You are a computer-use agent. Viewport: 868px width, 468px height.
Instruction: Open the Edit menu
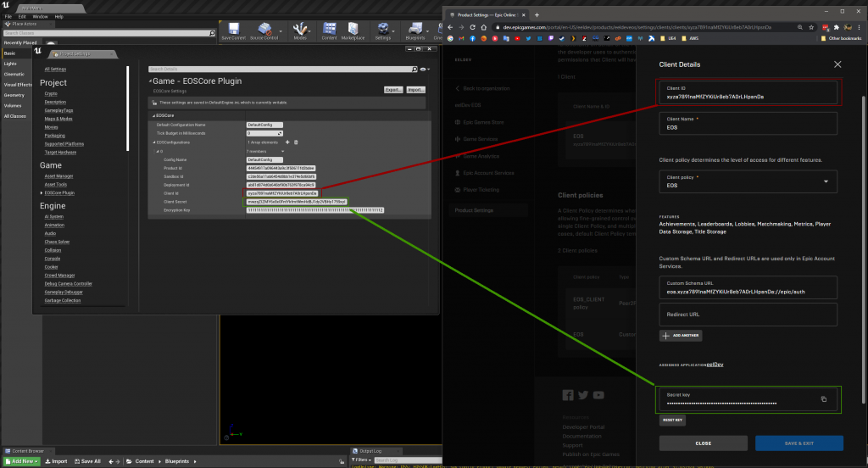point(22,17)
